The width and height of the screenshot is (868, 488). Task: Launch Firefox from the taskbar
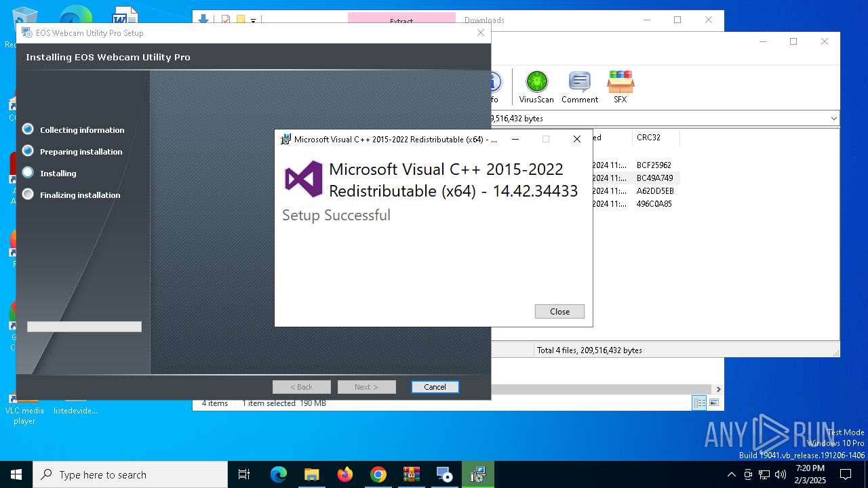pyautogui.click(x=345, y=474)
